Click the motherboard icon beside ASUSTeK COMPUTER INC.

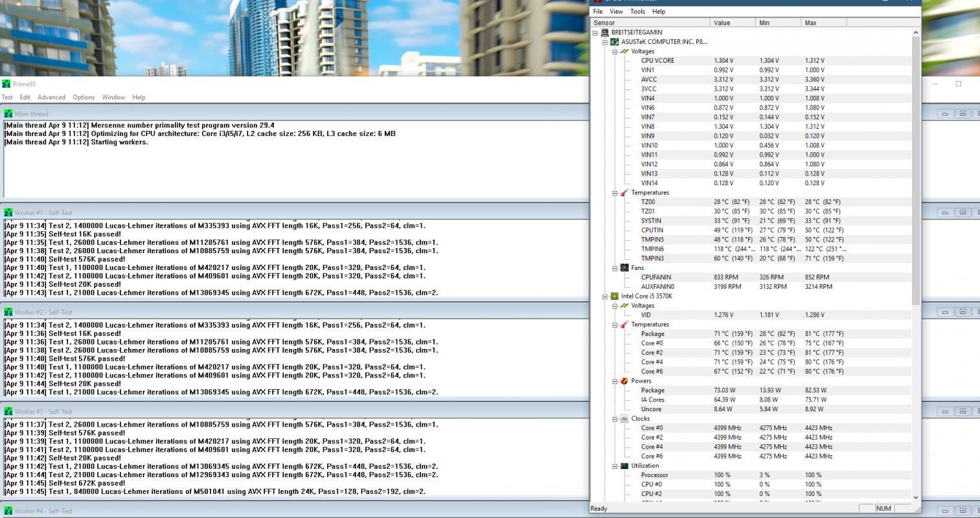[x=615, y=41]
